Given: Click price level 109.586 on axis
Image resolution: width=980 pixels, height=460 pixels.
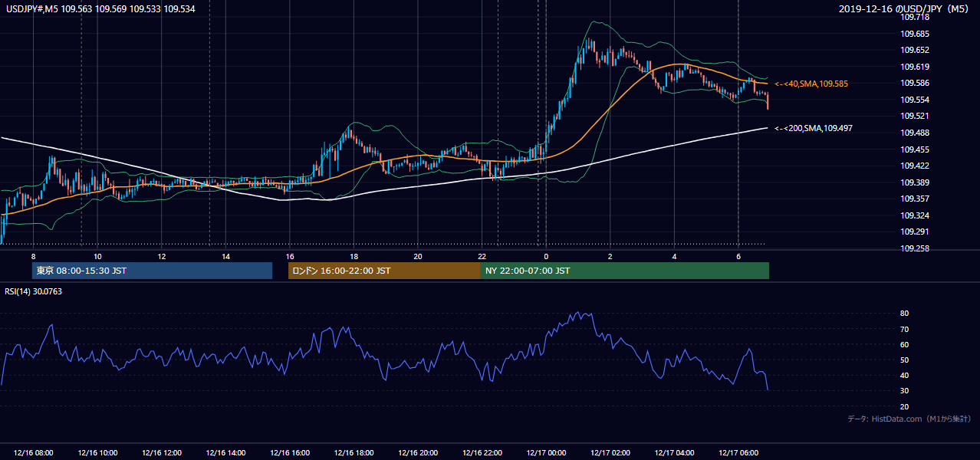Looking at the screenshot, I should pyautogui.click(x=915, y=83).
